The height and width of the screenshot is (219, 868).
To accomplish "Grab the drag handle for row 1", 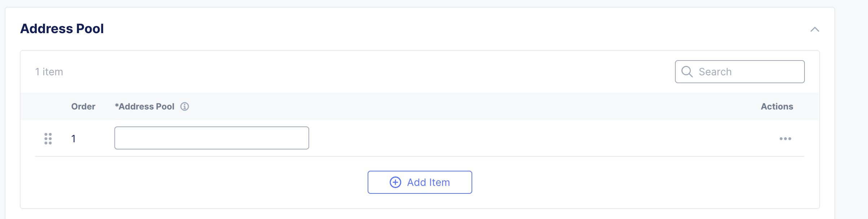I will pyautogui.click(x=48, y=139).
